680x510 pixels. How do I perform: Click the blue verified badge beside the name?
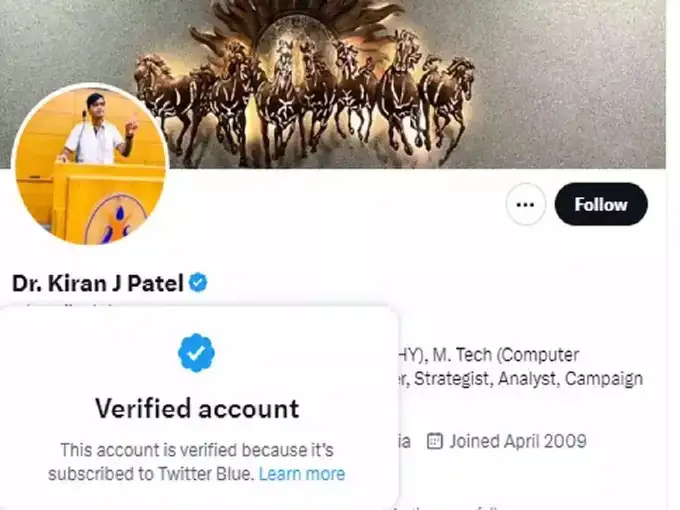(x=198, y=283)
